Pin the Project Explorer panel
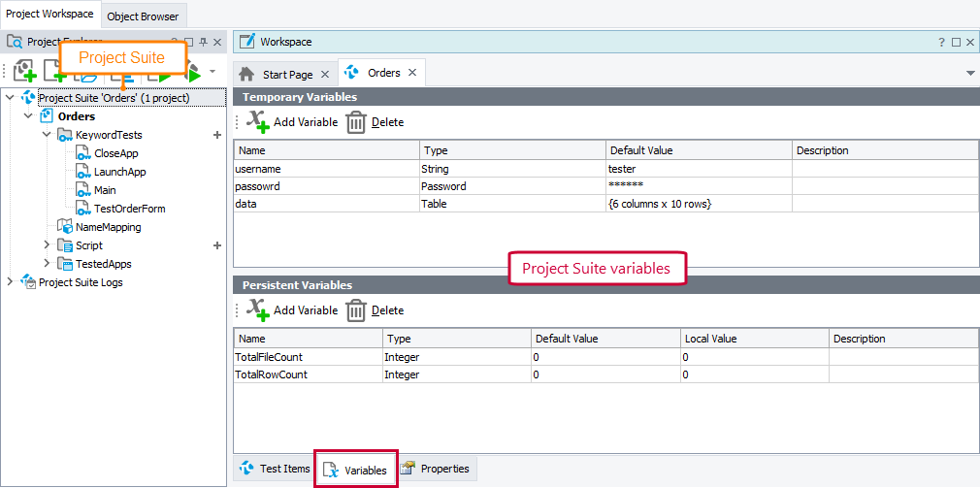 [x=203, y=43]
